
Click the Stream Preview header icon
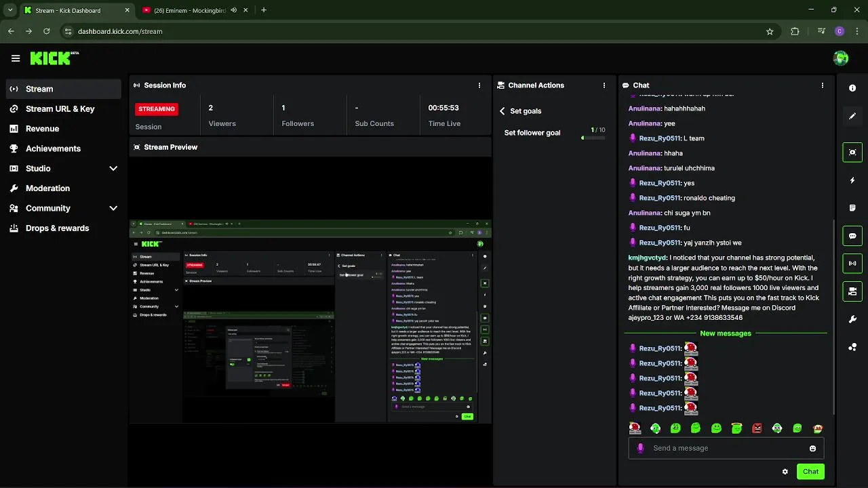137,147
